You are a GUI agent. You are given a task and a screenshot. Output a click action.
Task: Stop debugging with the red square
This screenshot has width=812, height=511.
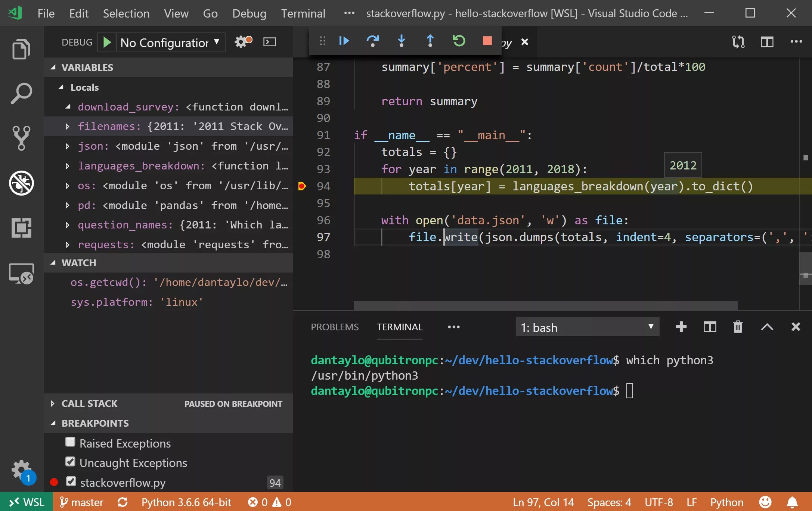tap(487, 41)
